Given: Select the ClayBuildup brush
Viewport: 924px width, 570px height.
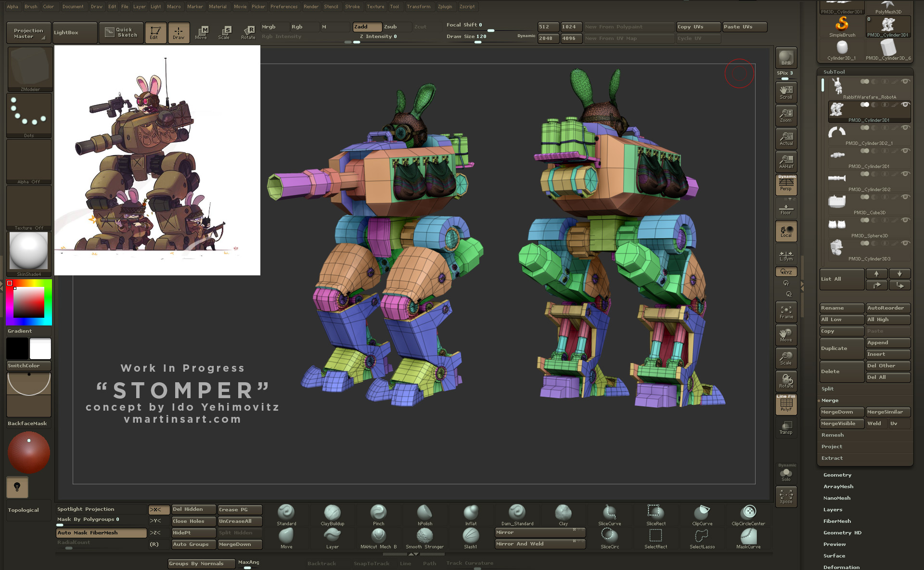Looking at the screenshot, I should coord(332,515).
